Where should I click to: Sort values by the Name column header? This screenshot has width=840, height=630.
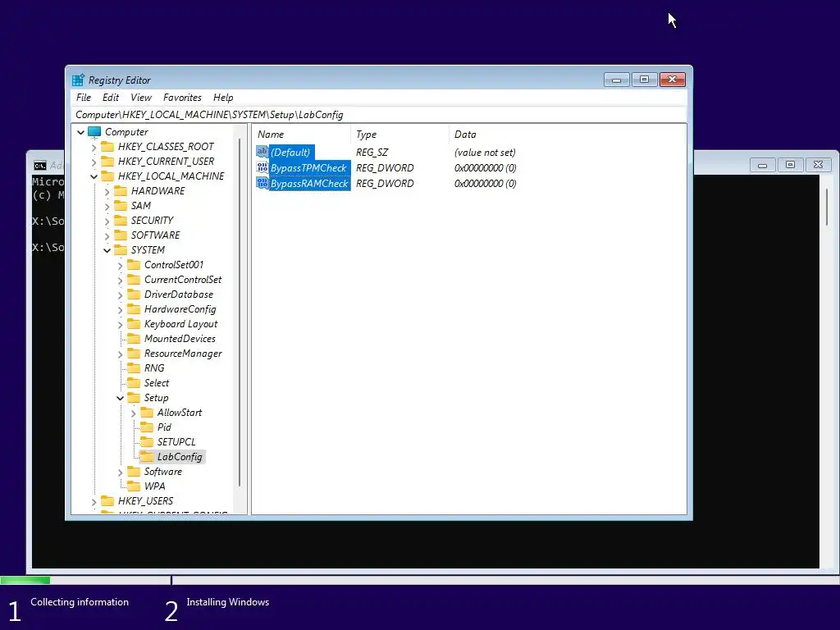[302, 135]
